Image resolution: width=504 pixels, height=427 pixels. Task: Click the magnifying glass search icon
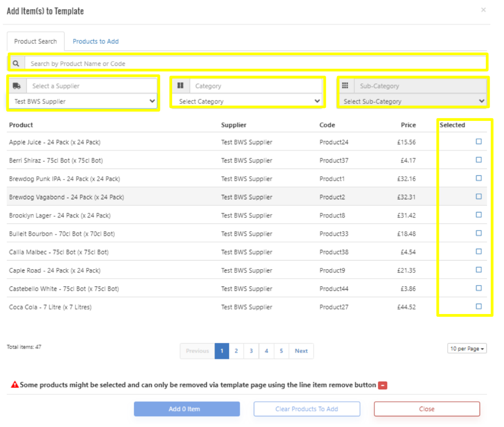[16, 64]
